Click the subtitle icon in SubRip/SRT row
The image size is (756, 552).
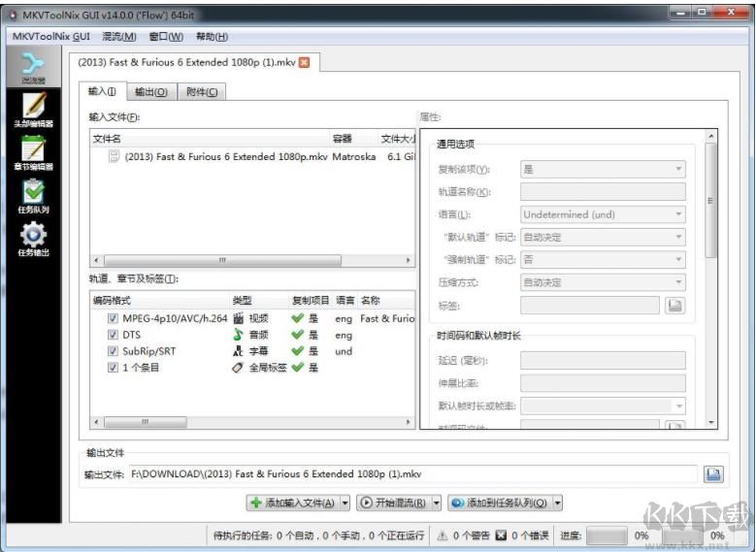click(238, 351)
